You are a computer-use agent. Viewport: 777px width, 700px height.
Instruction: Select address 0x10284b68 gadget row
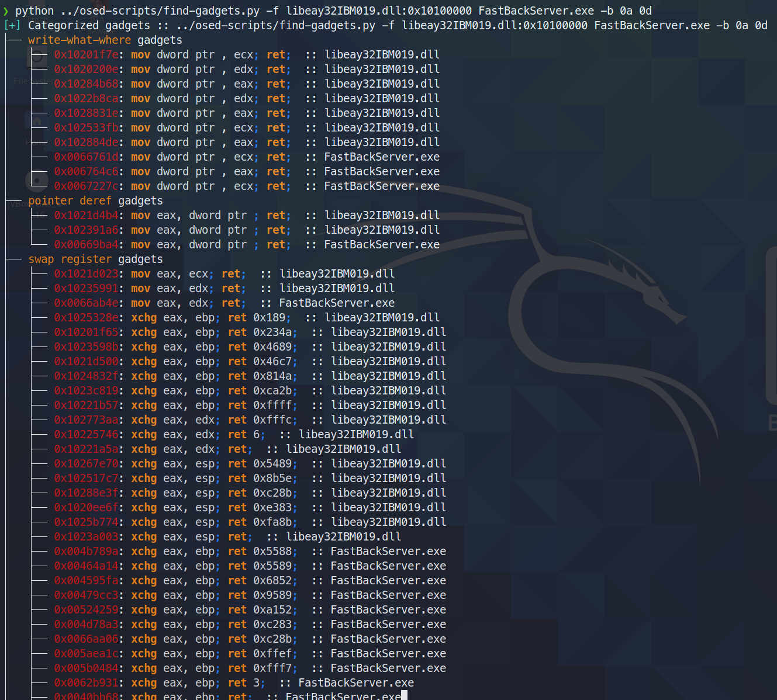coord(247,84)
